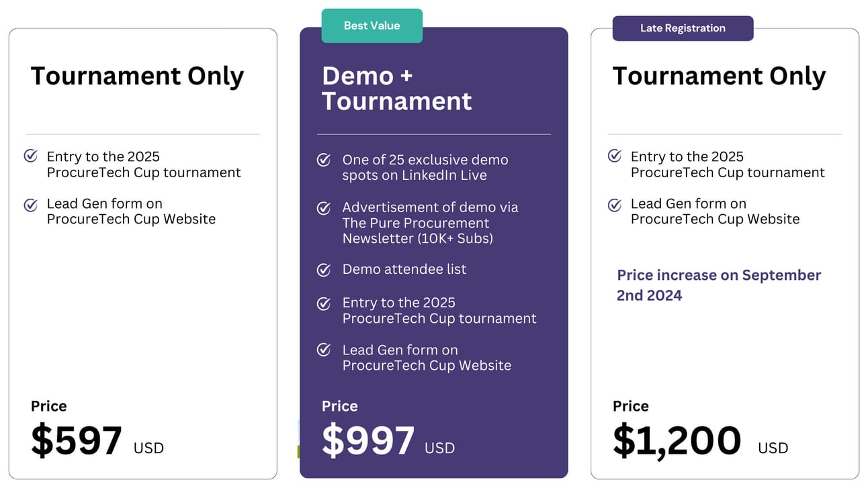Viewport: 868px width, 488px height.
Task: Click Lead Gen checkmark in Late Registration card
Action: (x=614, y=204)
